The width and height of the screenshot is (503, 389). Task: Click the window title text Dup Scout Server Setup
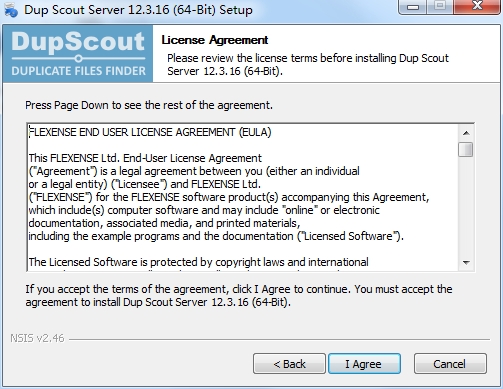[x=138, y=10]
